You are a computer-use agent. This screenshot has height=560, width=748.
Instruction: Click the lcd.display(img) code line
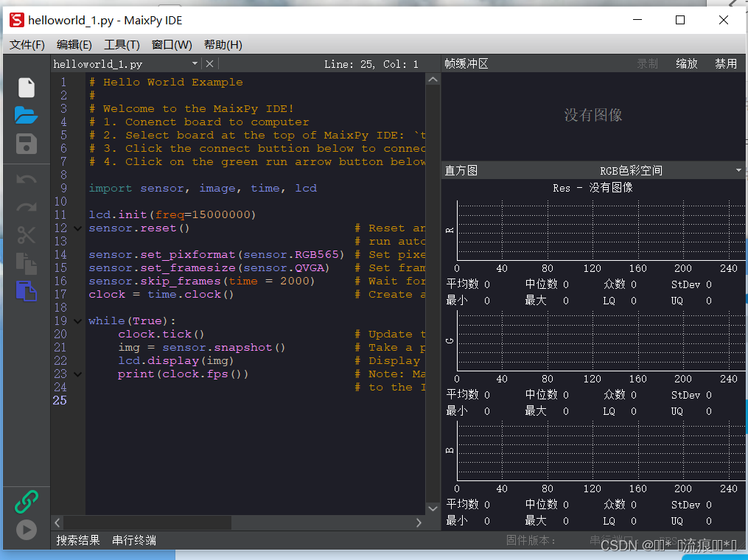pyautogui.click(x=176, y=361)
